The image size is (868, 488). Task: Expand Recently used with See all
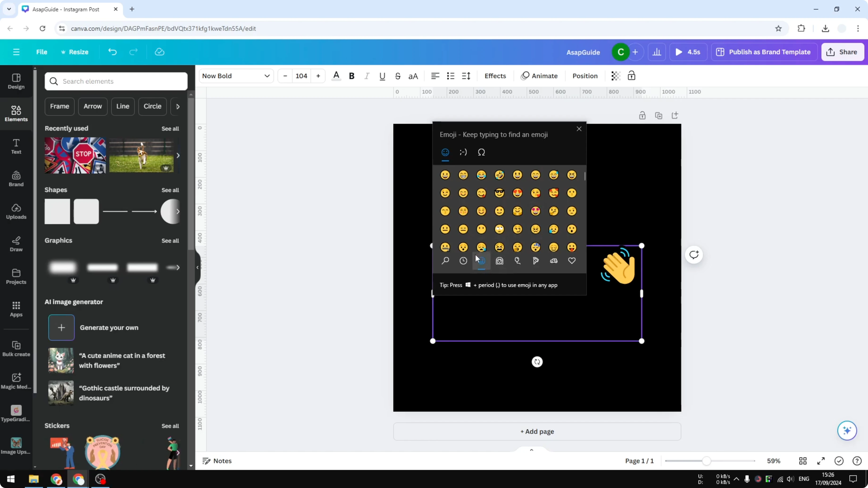coord(170,129)
